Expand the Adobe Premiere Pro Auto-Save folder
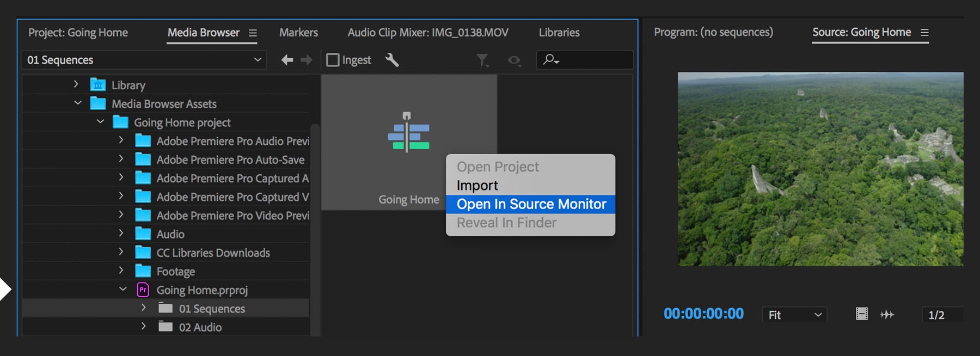Viewport: 980px width, 356px height. pos(121,159)
